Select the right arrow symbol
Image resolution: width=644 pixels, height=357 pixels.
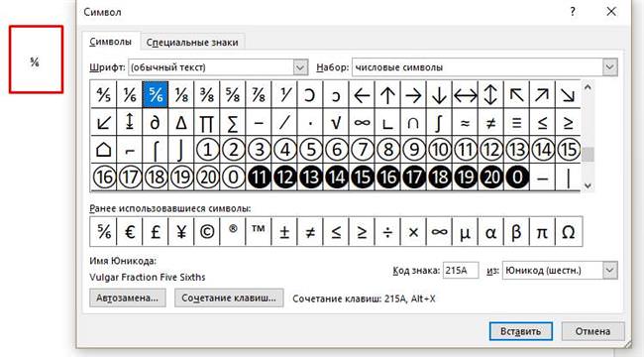(413, 95)
